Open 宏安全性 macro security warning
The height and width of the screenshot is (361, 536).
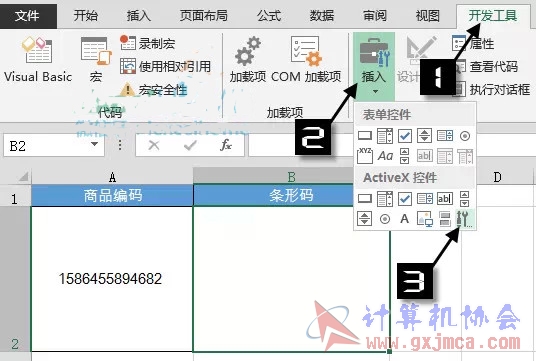[153, 90]
